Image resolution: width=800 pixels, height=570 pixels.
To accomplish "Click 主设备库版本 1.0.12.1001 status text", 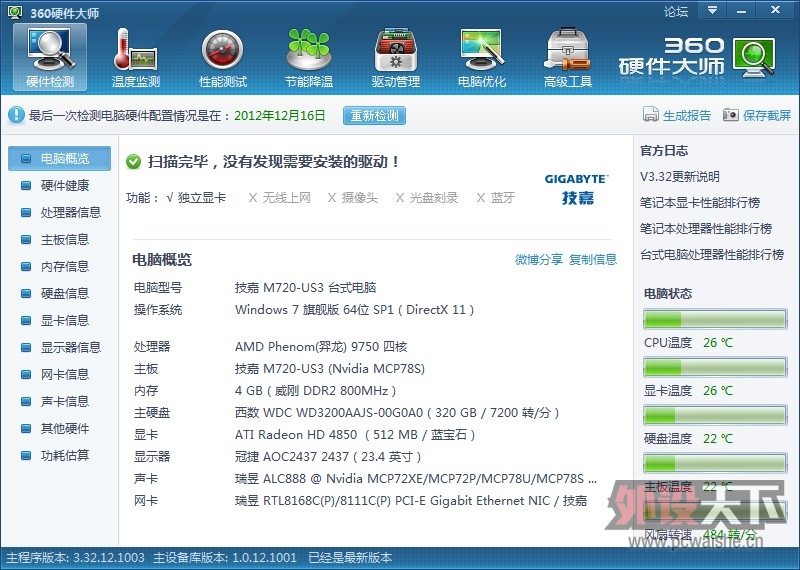I will coord(225,558).
